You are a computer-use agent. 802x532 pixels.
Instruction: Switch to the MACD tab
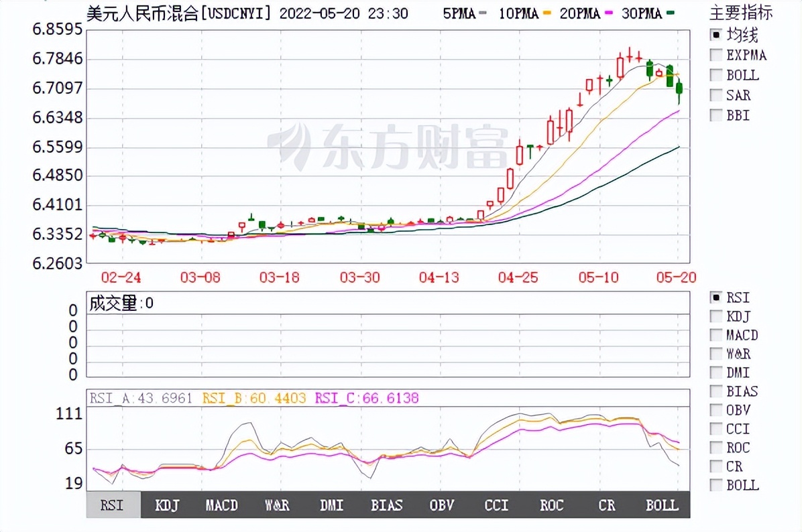[x=221, y=505]
